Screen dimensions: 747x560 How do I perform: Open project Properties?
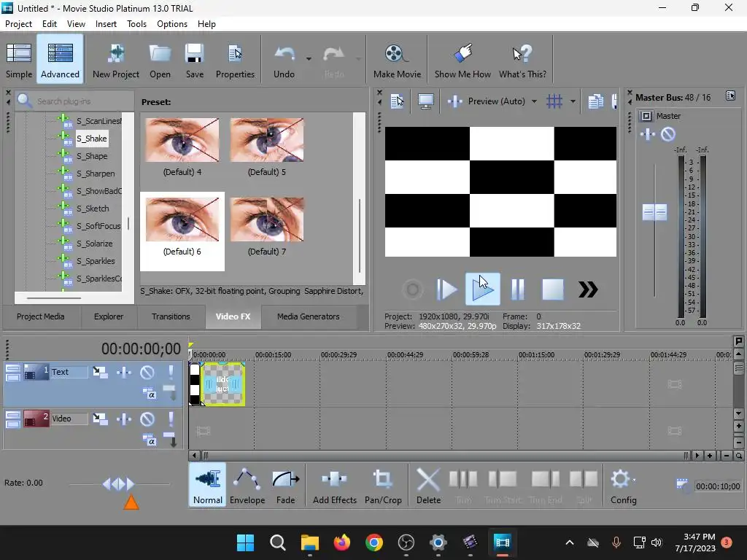(x=235, y=60)
